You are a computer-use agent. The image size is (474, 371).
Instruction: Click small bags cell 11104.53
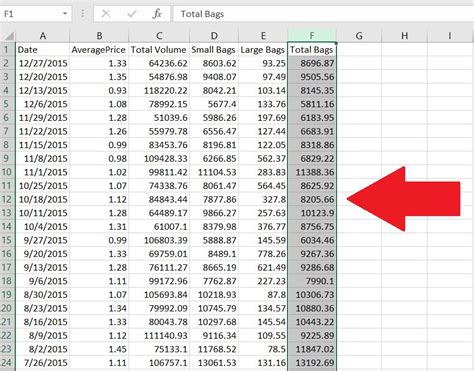point(214,172)
